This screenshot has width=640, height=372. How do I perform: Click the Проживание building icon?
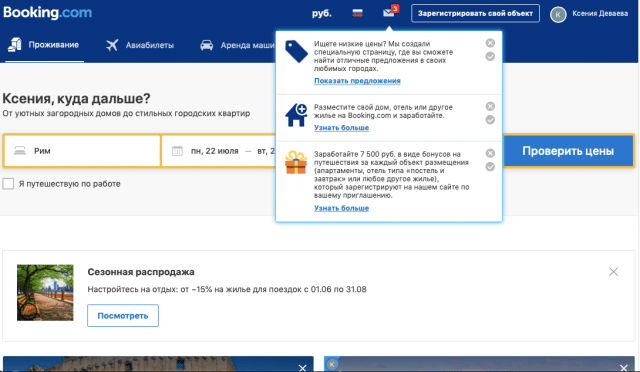(x=15, y=45)
